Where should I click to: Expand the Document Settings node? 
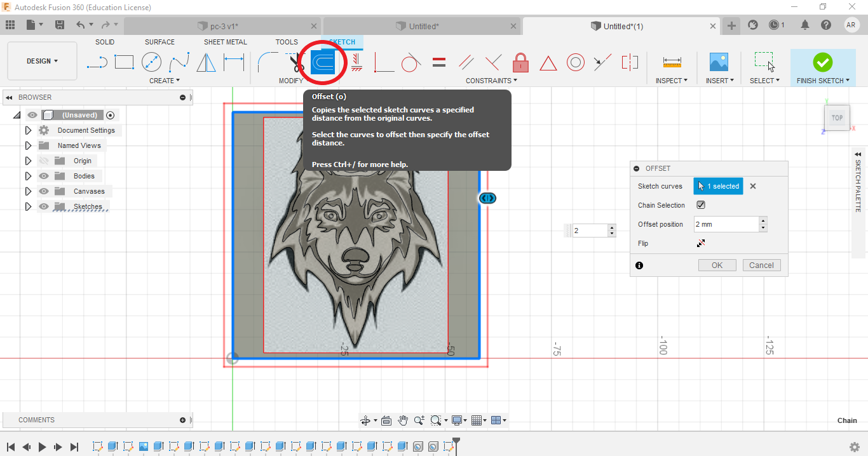tap(28, 130)
